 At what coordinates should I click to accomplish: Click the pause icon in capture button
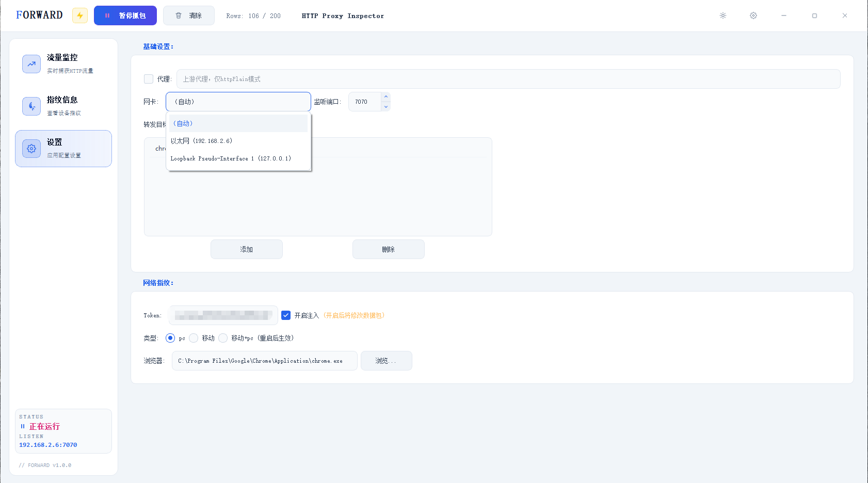coord(107,15)
